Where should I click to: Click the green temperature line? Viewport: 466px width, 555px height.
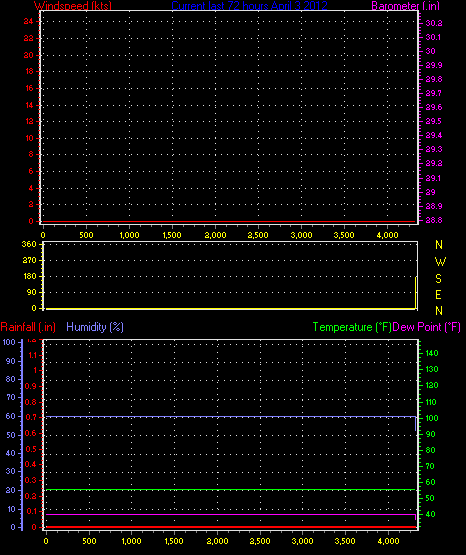pos(230,490)
